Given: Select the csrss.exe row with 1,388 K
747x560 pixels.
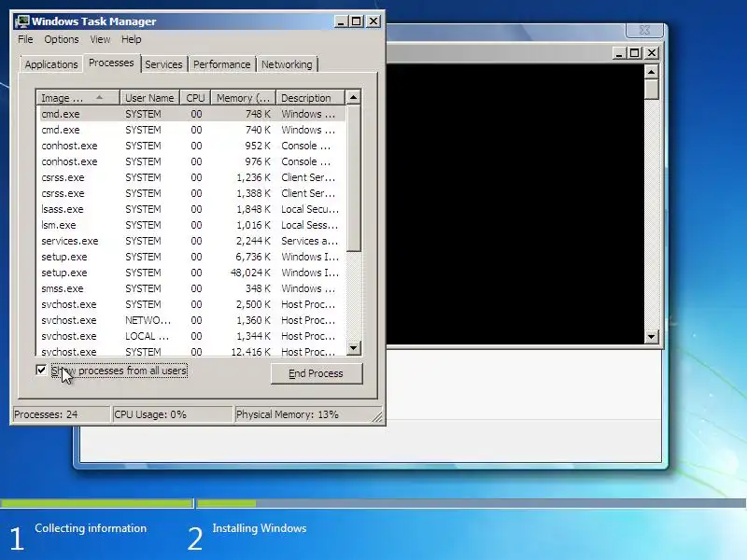Looking at the screenshot, I should (190, 193).
